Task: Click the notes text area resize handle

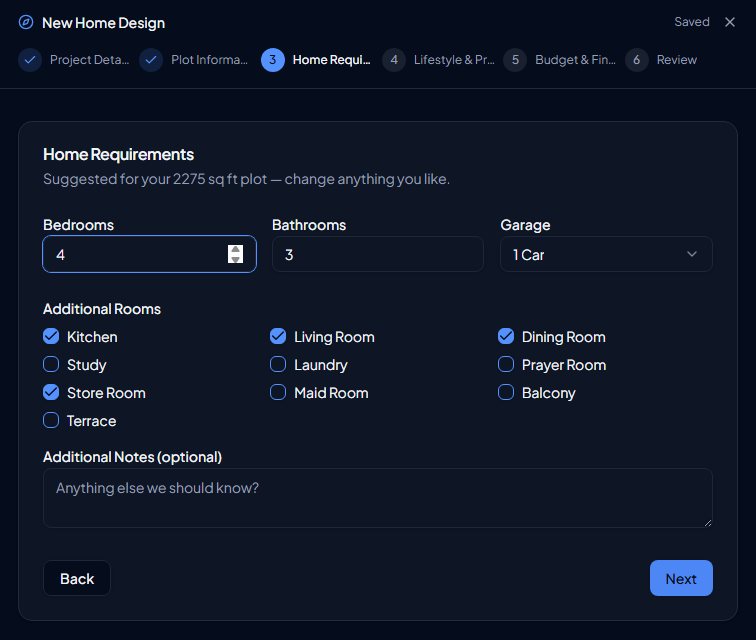Action: click(x=707, y=523)
